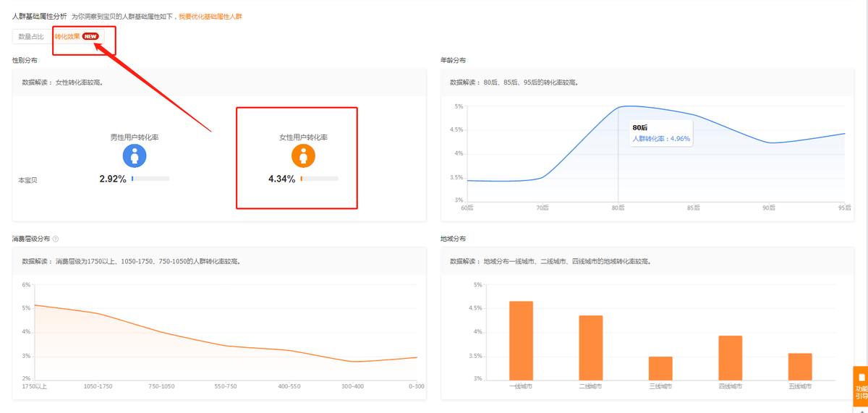
Task: Open the 功能引导 guide widget
Action: coord(861,387)
